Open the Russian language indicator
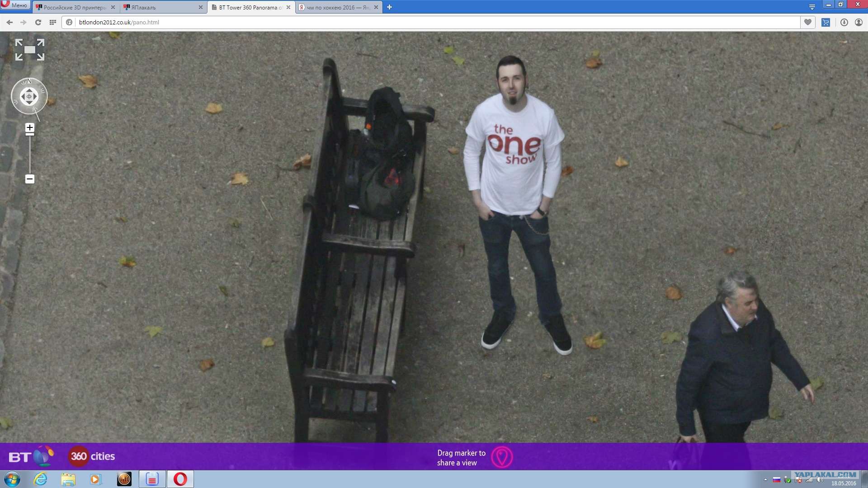Image resolution: width=868 pixels, height=488 pixels. coord(777,479)
